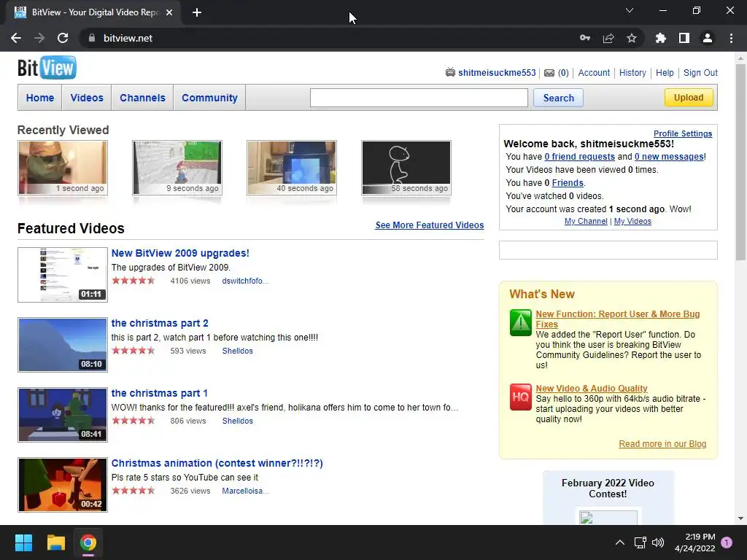Open Chrome three-dot menu

tap(731, 38)
